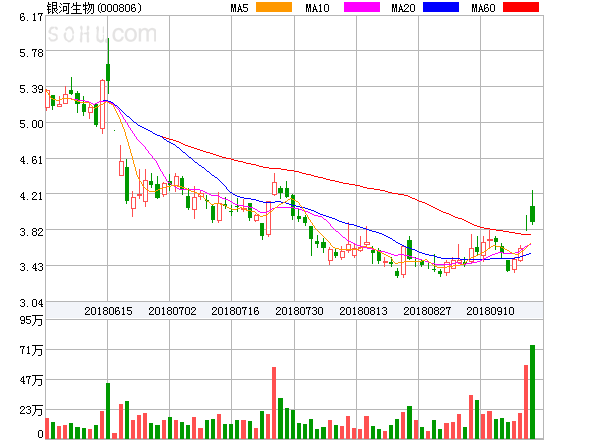Click the 20180910 date label
This screenshot has width=600, height=440.
pos(491,311)
